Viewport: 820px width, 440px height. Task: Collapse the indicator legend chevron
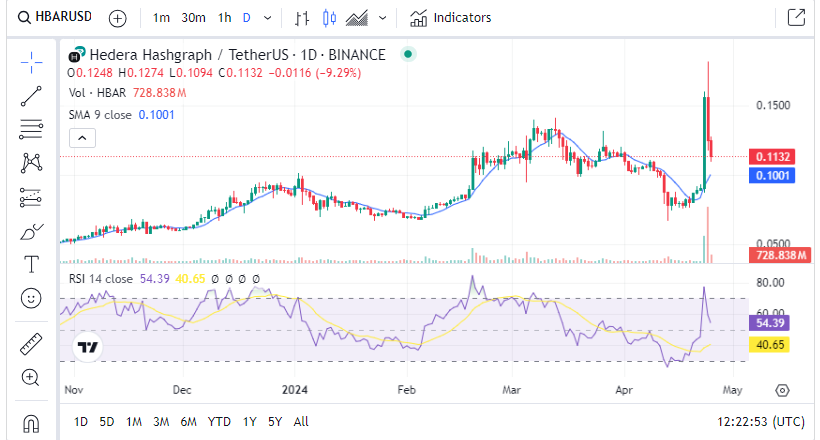(82, 138)
